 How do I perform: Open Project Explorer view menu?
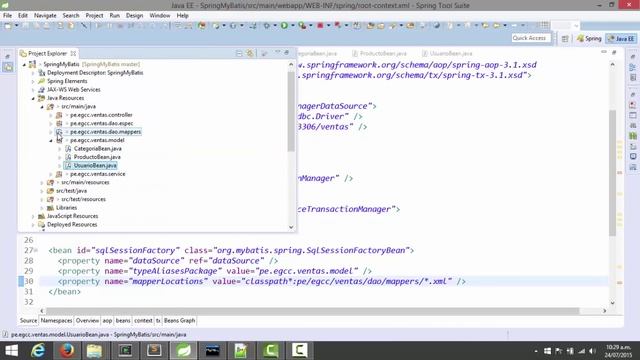click(x=264, y=53)
